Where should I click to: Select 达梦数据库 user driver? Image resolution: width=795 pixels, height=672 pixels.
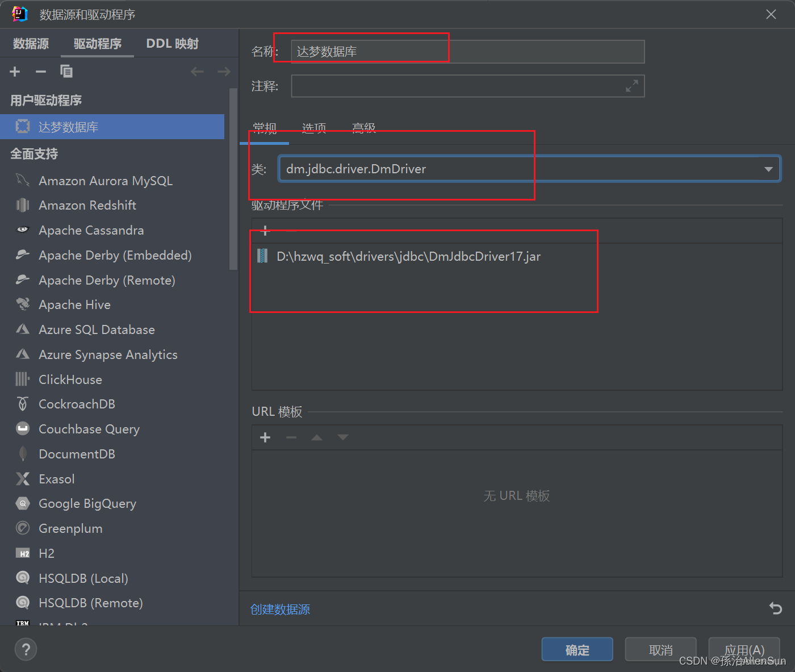coord(112,127)
